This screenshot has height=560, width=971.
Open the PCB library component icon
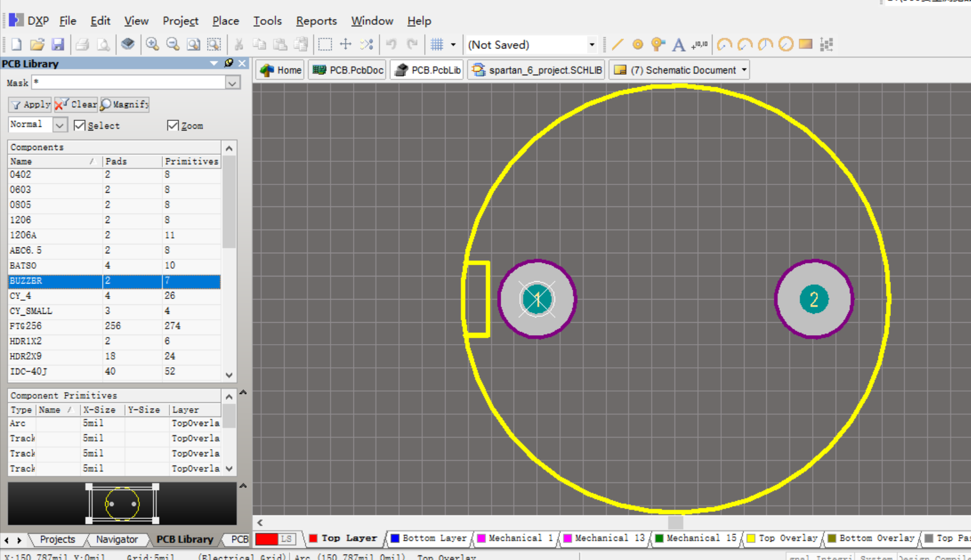128,44
